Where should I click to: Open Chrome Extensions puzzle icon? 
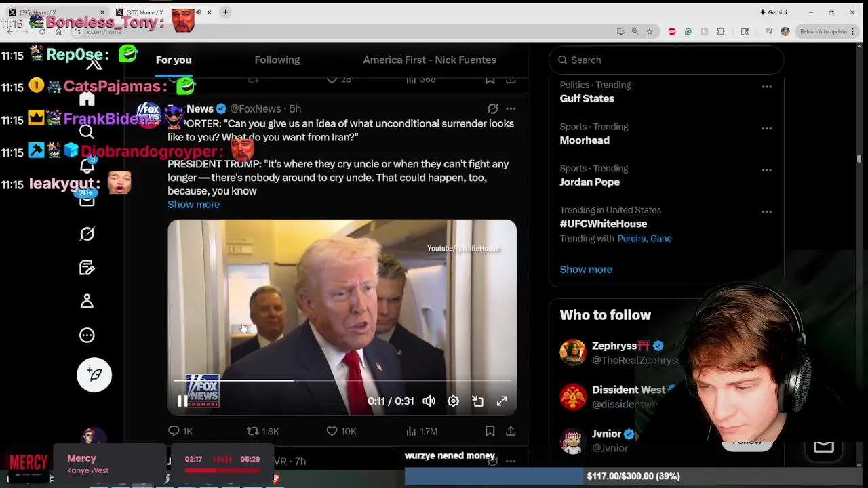pyautogui.click(x=721, y=31)
